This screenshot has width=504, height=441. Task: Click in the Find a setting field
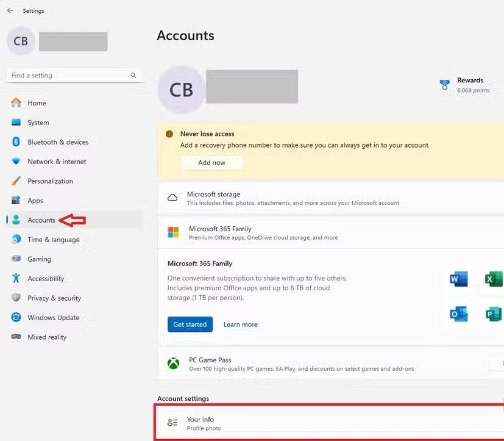(x=74, y=75)
